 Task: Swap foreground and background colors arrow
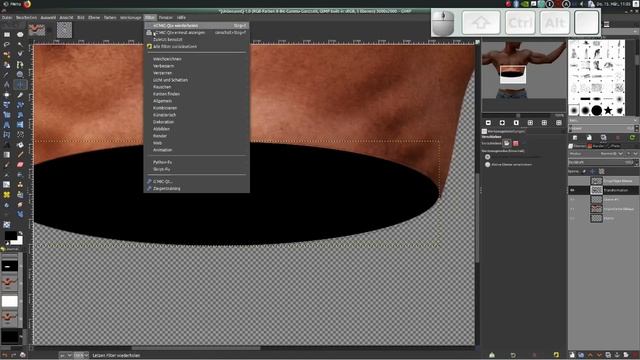[x=20, y=233]
